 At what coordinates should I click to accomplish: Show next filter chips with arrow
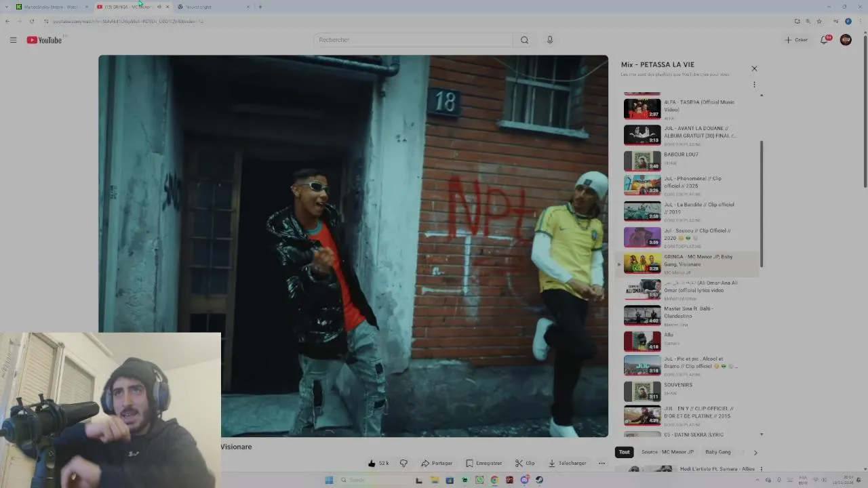[x=755, y=453]
